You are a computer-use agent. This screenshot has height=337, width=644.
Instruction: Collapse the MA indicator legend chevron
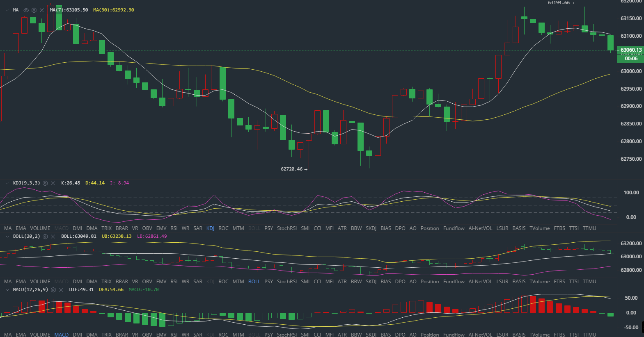click(x=7, y=10)
